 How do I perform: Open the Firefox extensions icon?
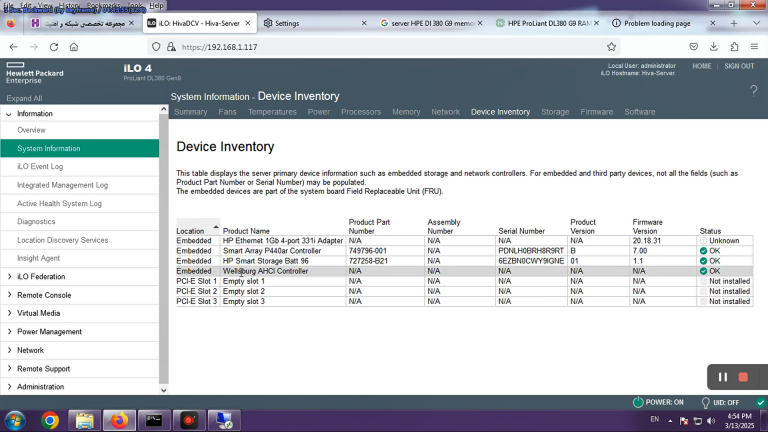click(x=734, y=47)
